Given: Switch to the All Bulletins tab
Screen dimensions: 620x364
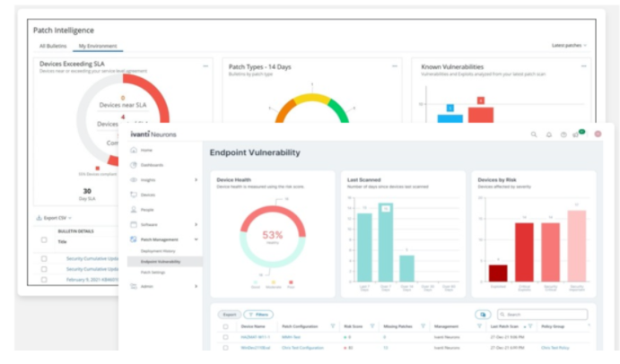Looking at the screenshot, I should point(53,45).
